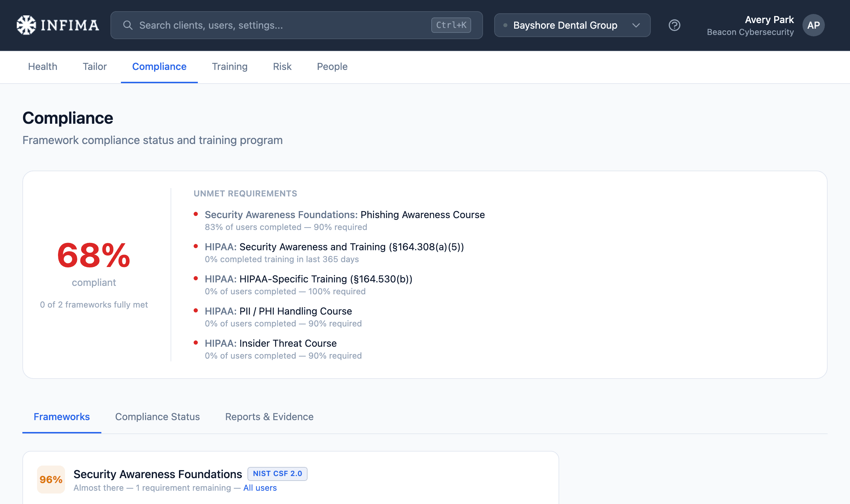Click the Beacon Cybersecurity organization label
The width and height of the screenshot is (850, 504).
pyautogui.click(x=750, y=32)
